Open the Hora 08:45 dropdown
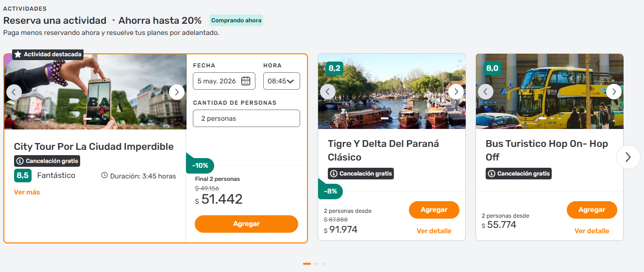Screen dimensions: 644x272 pyautogui.click(x=282, y=81)
